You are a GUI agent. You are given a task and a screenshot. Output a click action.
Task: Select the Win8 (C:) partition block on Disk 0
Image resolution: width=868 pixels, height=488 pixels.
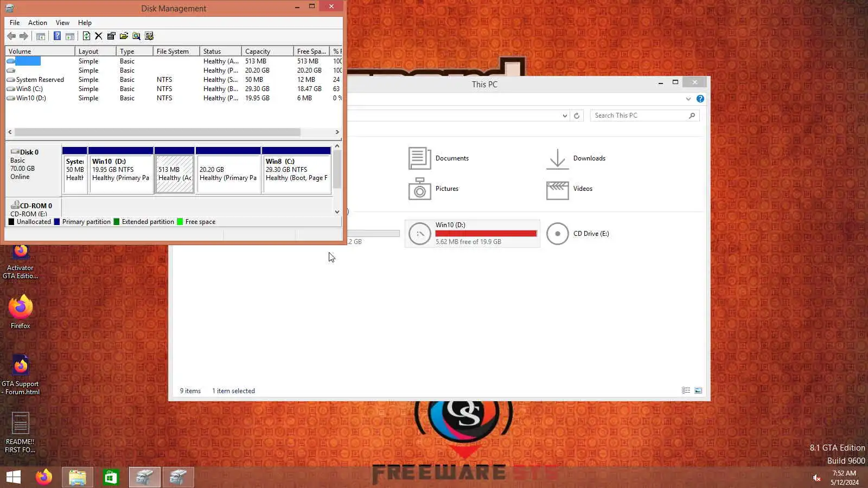pos(296,170)
